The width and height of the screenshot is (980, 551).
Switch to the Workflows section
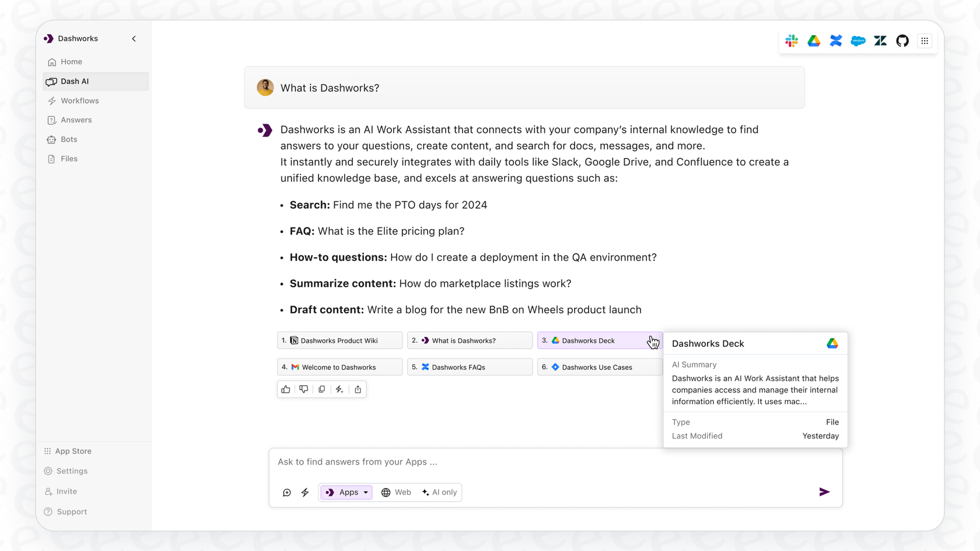79,100
